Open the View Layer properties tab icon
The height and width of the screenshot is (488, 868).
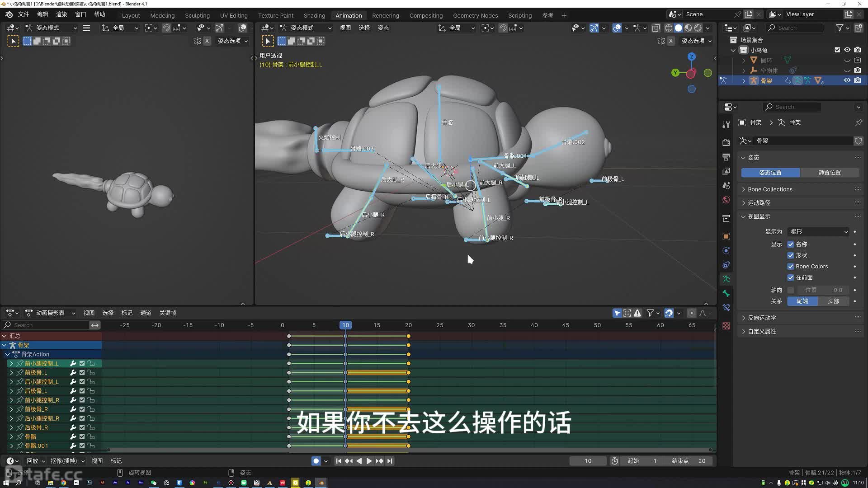coord(726,171)
